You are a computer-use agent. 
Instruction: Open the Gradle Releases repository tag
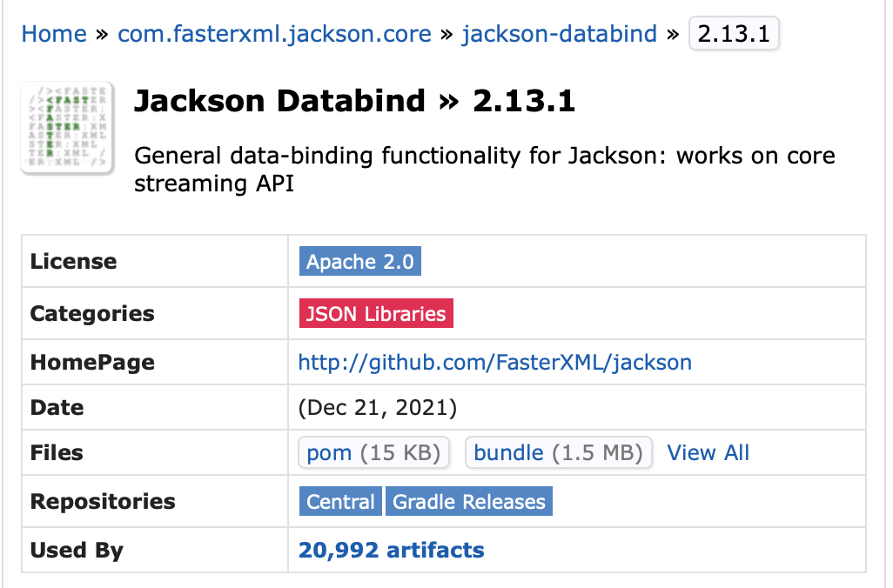(x=469, y=501)
